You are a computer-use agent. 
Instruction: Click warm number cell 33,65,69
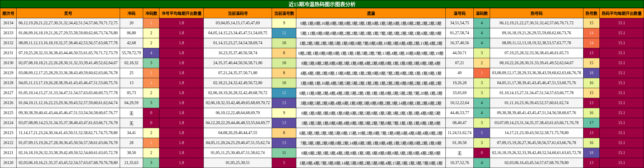coord(459,93)
